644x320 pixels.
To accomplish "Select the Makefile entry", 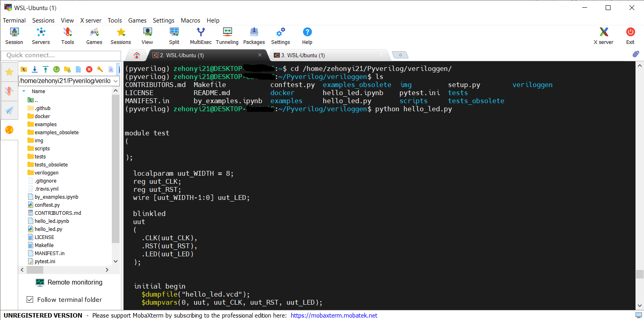I will point(44,245).
